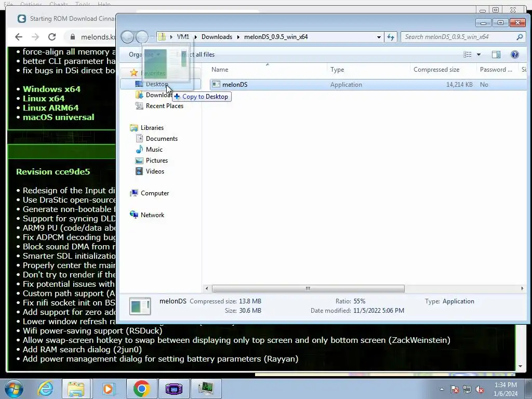Open the Game Boy emulator taskbar icon
This screenshot has height=399, width=532.
point(174,389)
